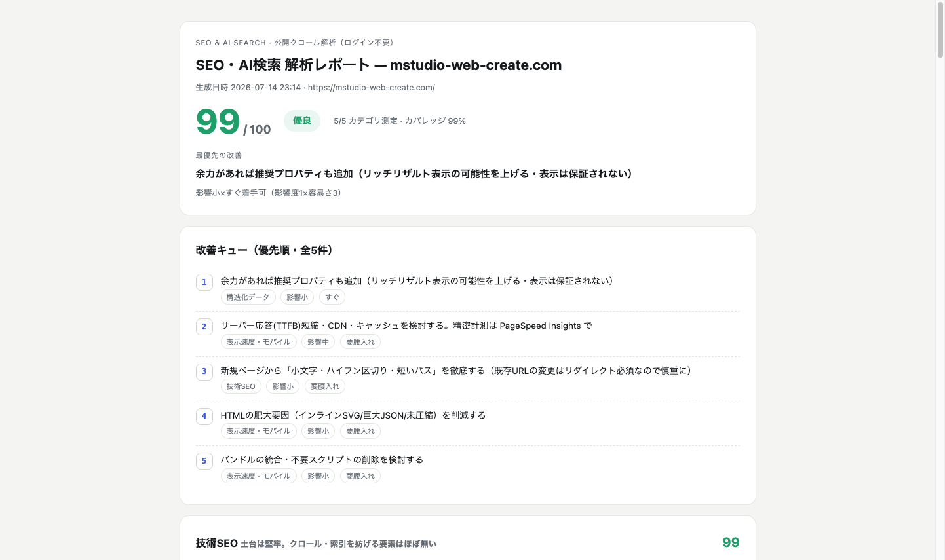Click the 影響小 tag under the HTML bloat item

pos(318,431)
